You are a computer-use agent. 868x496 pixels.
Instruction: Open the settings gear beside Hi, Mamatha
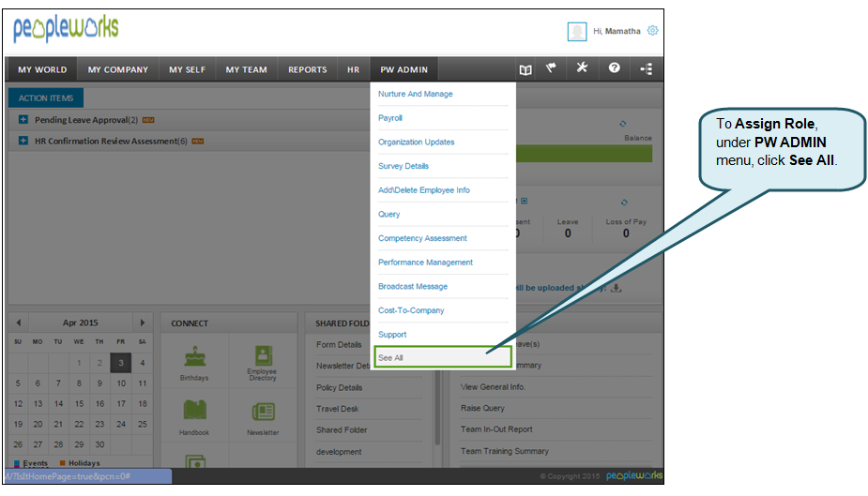652,31
